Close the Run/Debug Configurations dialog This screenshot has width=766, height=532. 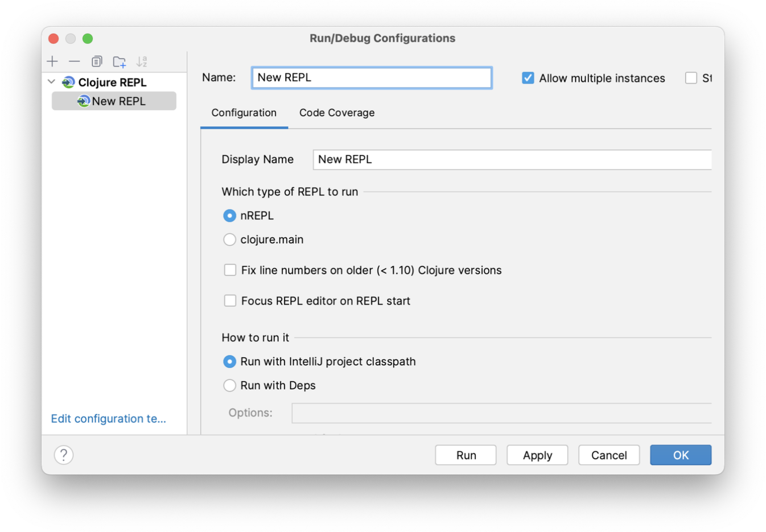[x=53, y=39]
